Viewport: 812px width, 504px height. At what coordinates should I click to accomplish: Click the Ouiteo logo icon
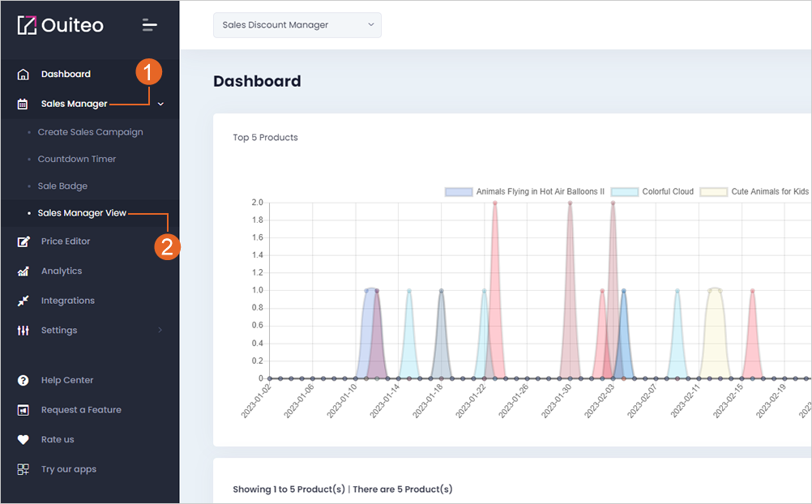point(27,25)
